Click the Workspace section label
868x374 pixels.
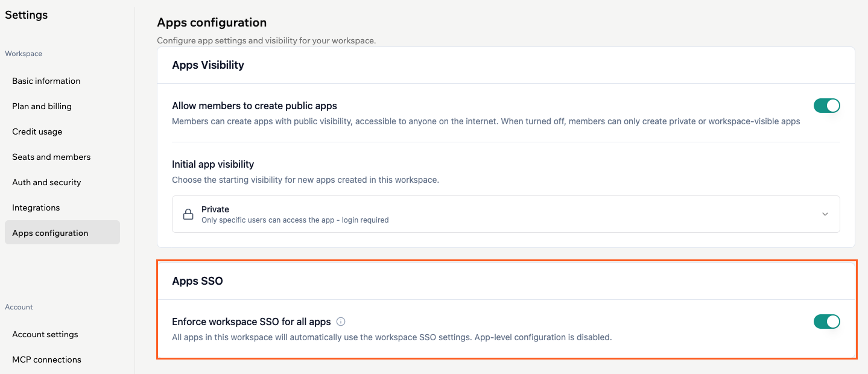pos(23,53)
